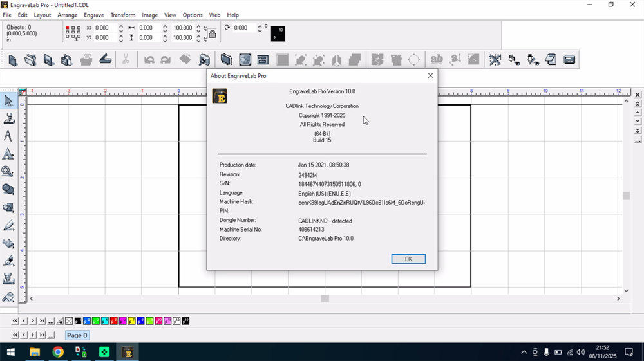
Task: Open the File menu
Action: 7,15
